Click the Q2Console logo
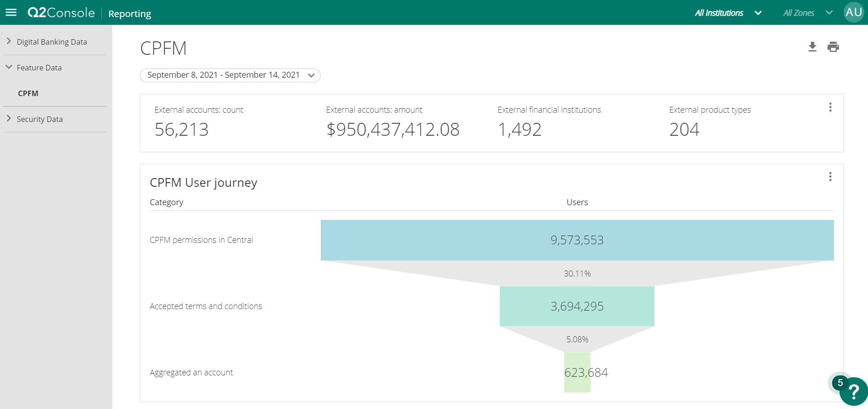This screenshot has height=409, width=868. click(61, 12)
